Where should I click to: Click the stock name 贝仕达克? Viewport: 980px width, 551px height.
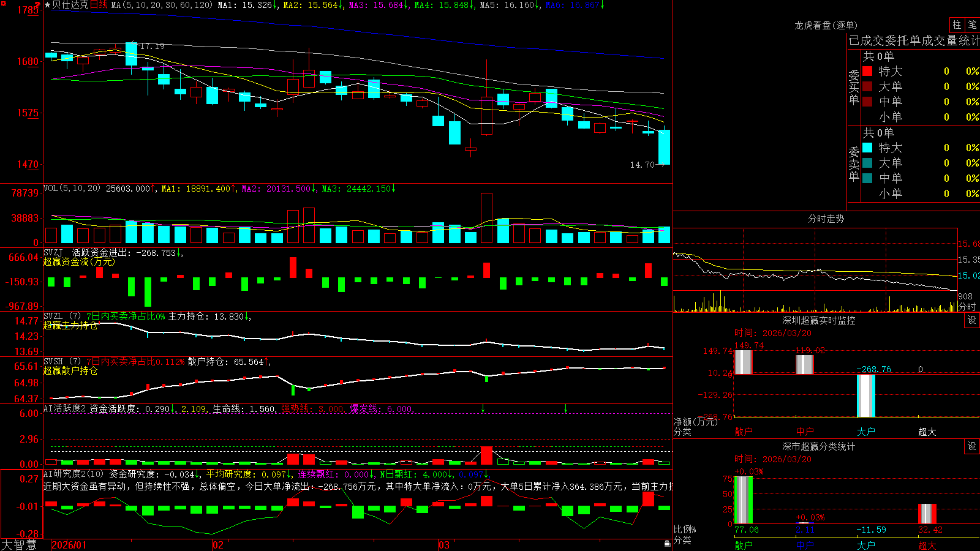(70, 5)
